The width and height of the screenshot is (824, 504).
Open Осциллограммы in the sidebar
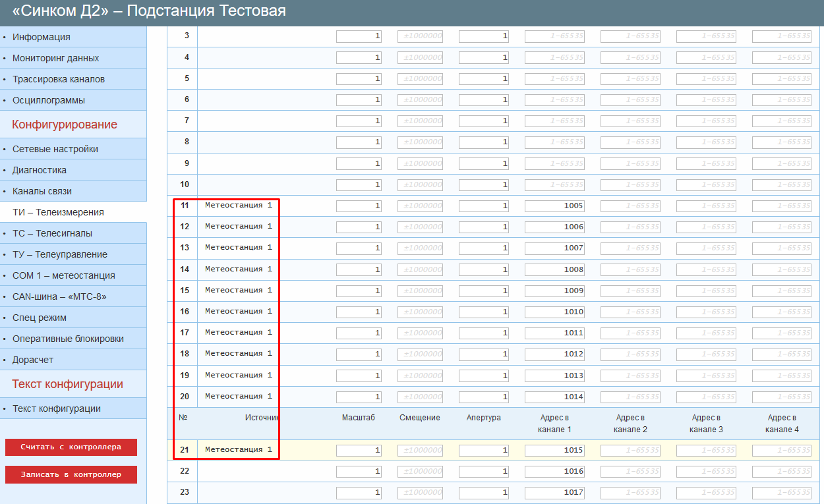(48, 100)
